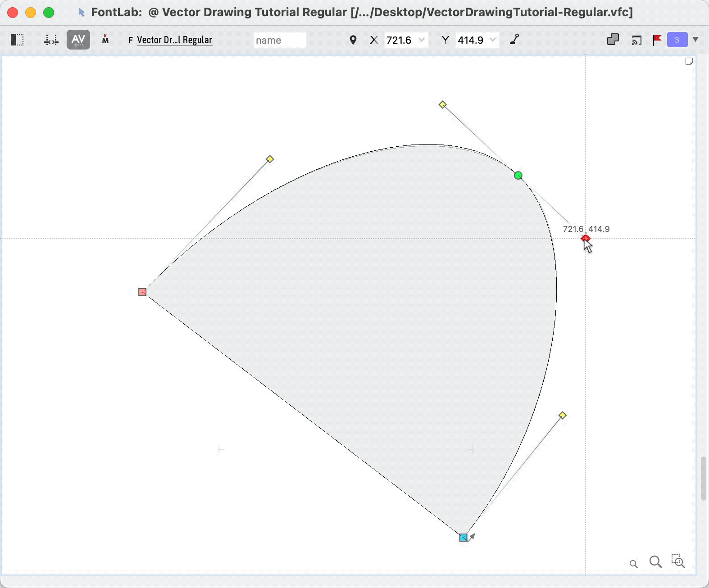Click the node handle tool icon
The width and height of the screenshot is (709, 588).
pyautogui.click(x=514, y=40)
